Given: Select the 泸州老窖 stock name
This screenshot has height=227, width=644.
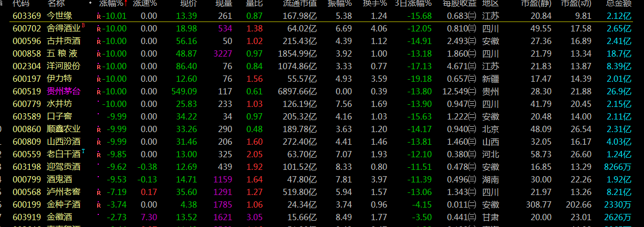Looking at the screenshot, I should point(64,192).
